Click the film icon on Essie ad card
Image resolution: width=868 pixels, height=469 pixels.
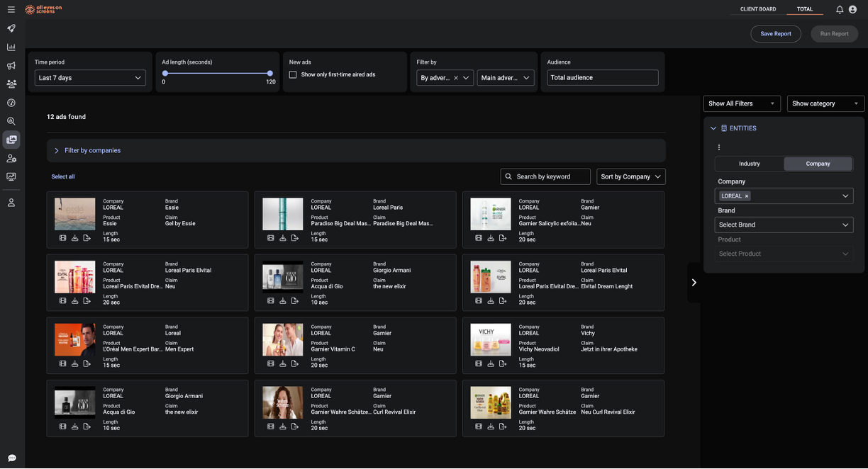[x=62, y=238]
